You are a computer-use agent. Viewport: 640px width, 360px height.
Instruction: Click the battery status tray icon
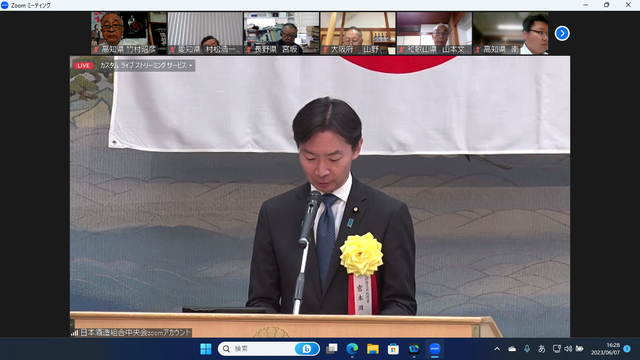(579, 349)
